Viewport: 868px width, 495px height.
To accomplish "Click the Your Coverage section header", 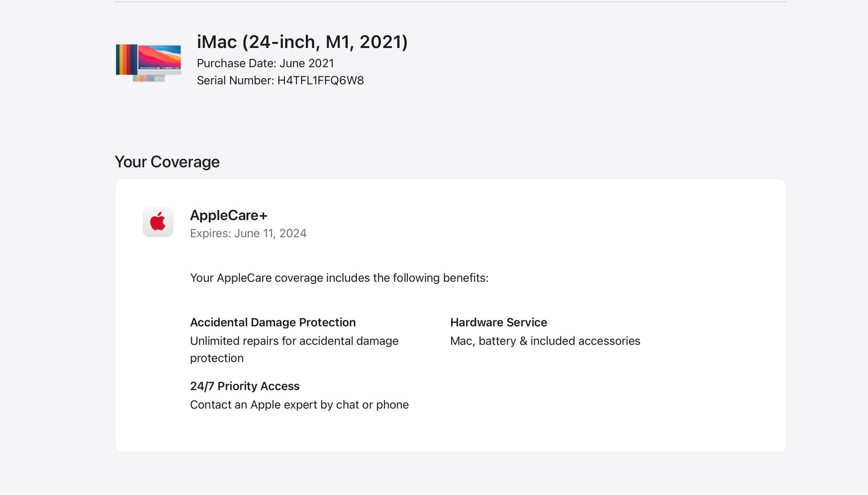I will pos(167,162).
